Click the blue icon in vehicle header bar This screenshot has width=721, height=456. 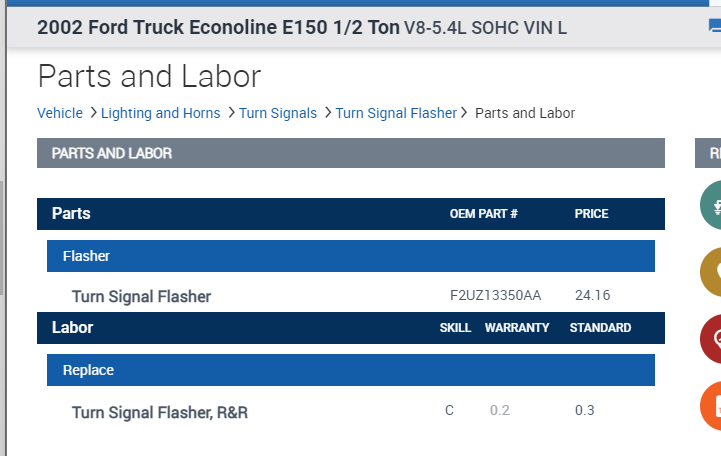[714, 28]
